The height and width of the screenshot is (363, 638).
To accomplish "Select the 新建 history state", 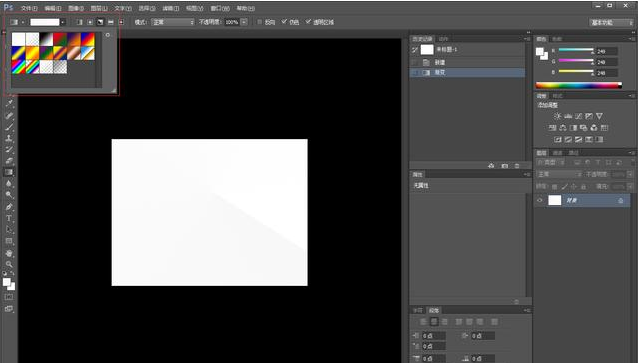I will [468, 62].
